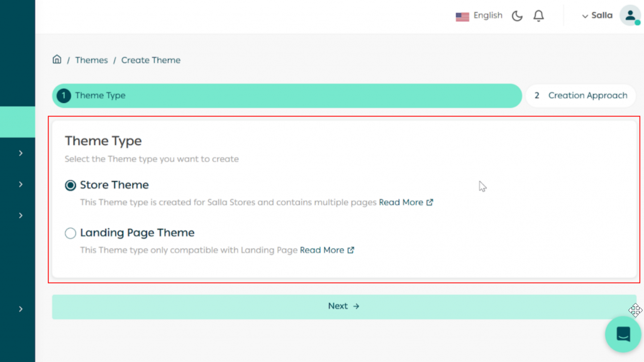Select the Store Theme radio button
Screen dimensions: 644x362
(69, 185)
